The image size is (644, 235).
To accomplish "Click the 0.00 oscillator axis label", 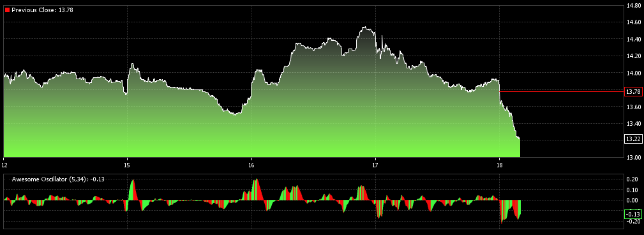I will click(x=633, y=200).
